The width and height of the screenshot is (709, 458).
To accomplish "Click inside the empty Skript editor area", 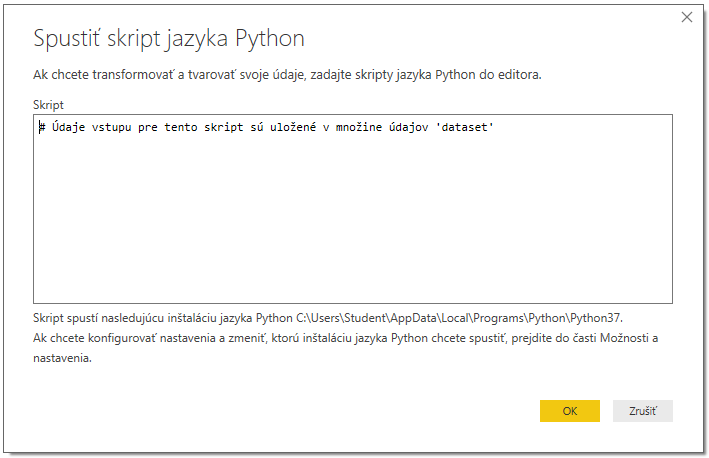I will pos(353,217).
